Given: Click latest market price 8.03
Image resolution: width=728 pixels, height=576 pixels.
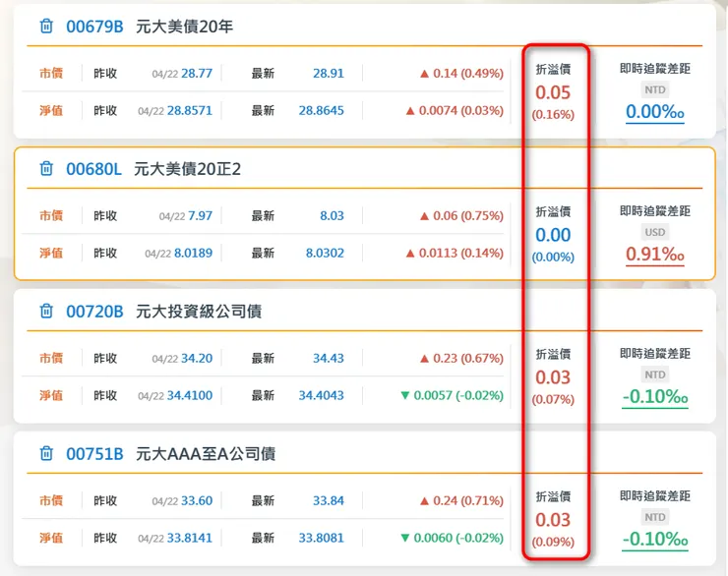Looking at the screenshot, I should [x=332, y=215].
